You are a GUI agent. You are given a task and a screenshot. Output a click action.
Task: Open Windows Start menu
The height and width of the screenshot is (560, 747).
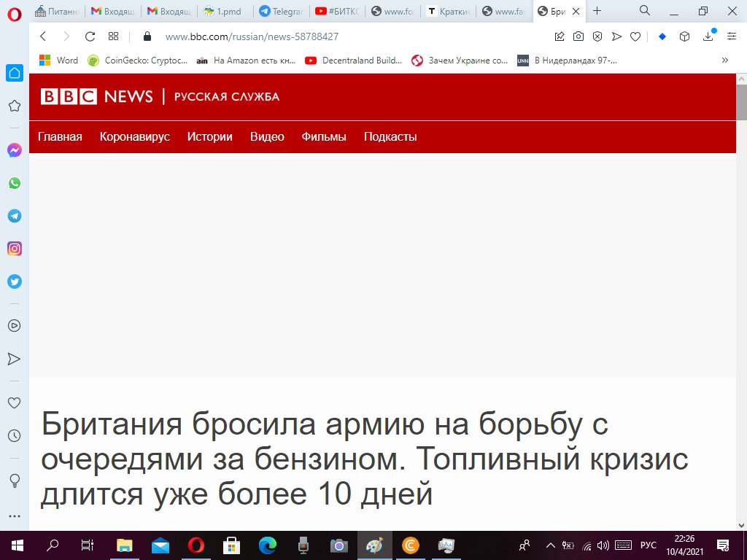click(x=18, y=545)
